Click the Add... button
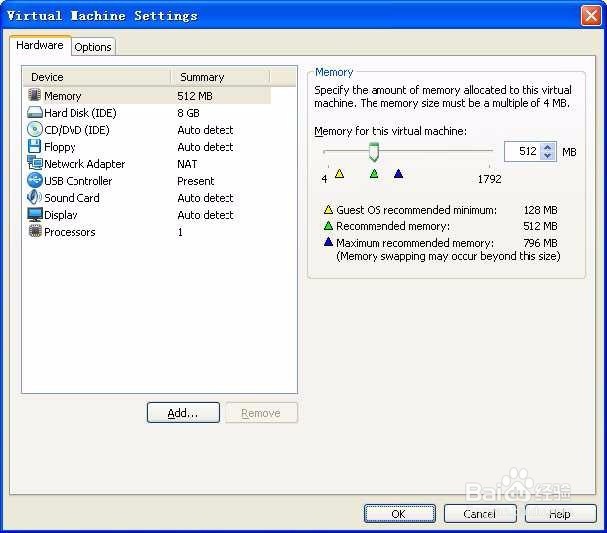This screenshot has width=607, height=533. pyautogui.click(x=183, y=413)
